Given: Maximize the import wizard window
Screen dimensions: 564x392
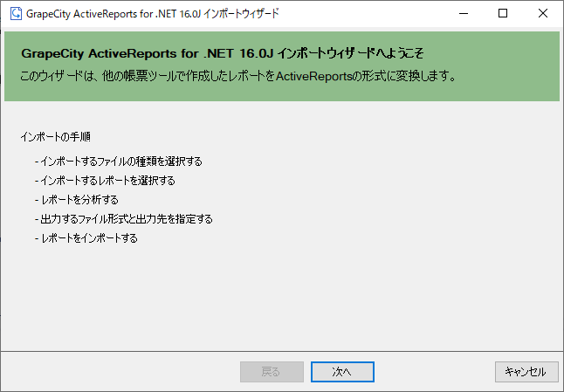Looking at the screenshot, I should tap(503, 14).
